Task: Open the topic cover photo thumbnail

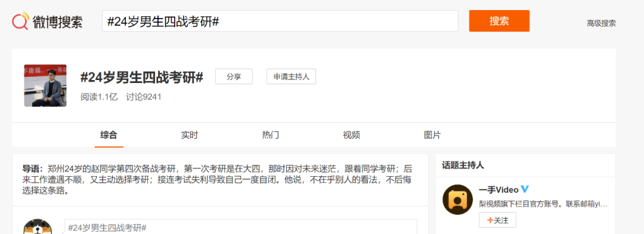Action: pyautogui.click(x=45, y=85)
